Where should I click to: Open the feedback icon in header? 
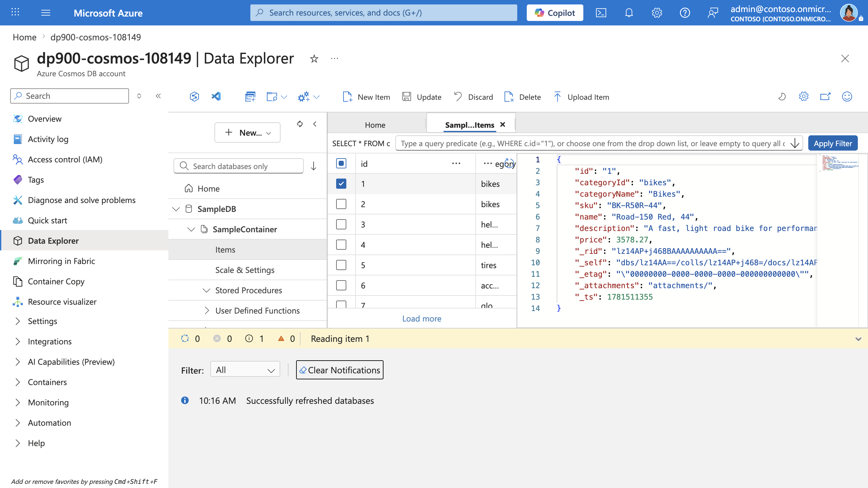[x=713, y=13]
